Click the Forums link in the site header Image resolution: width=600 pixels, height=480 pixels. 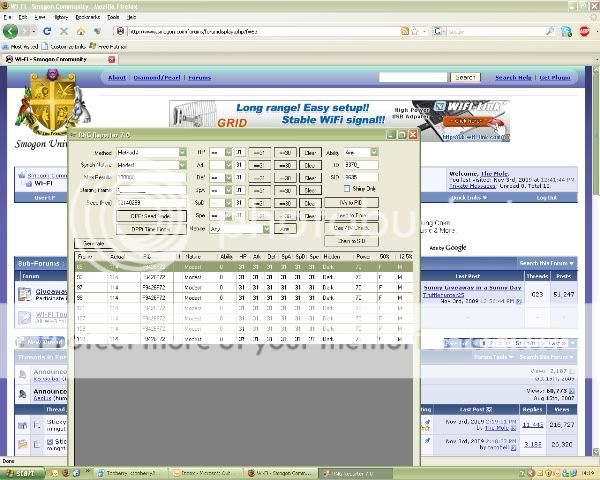(x=199, y=77)
